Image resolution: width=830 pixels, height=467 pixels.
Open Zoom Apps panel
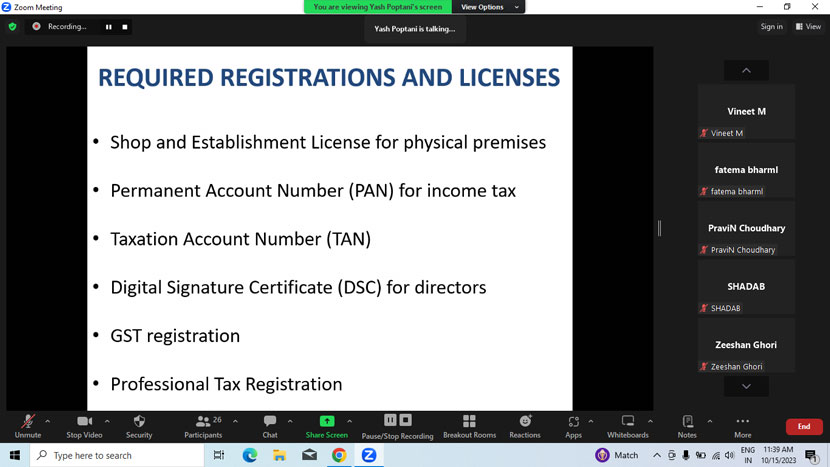coord(573,426)
